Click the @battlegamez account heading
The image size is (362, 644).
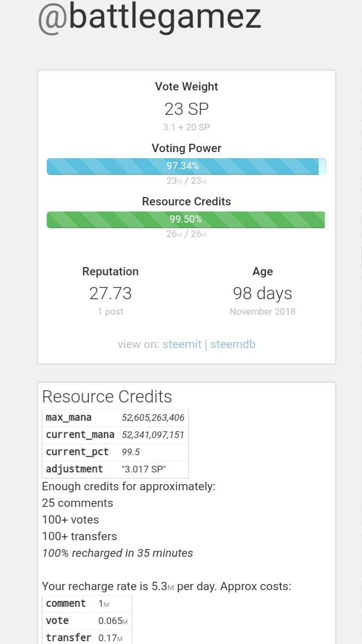pyautogui.click(x=149, y=18)
